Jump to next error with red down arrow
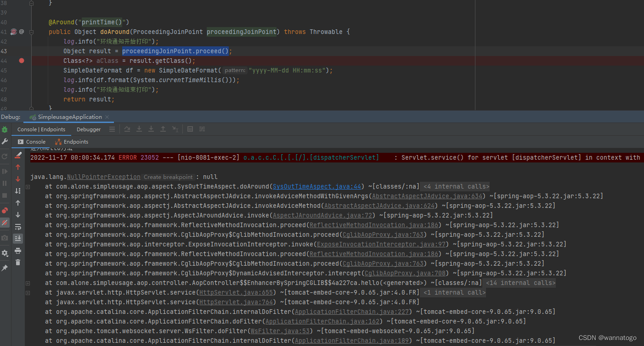The image size is (644, 346). [x=18, y=179]
